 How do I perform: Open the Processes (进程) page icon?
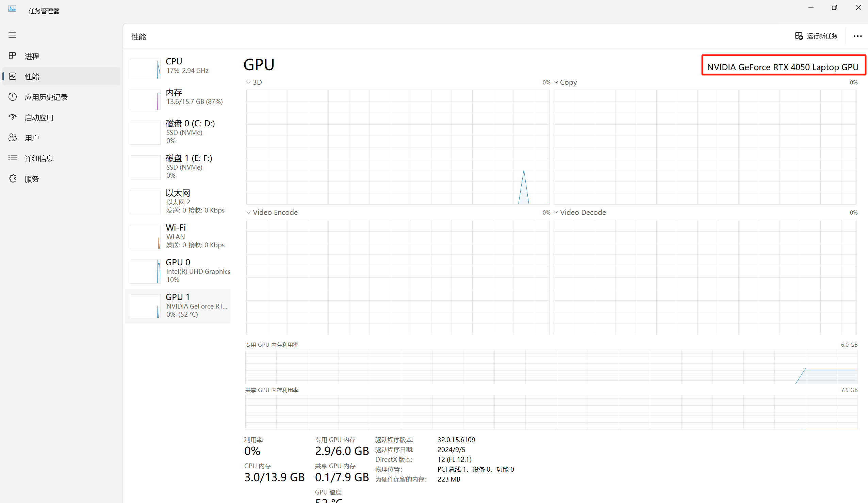tap(12, 56)
